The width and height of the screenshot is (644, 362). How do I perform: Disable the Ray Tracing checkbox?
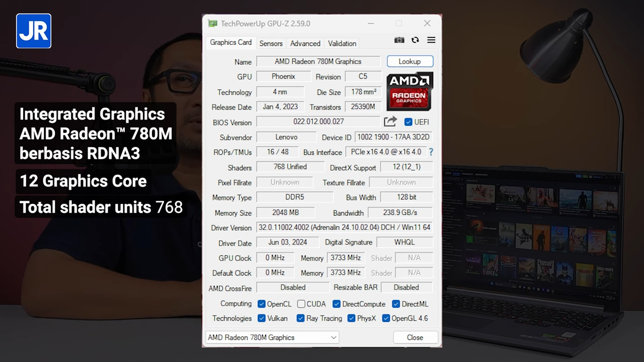[x=300, y=318]
